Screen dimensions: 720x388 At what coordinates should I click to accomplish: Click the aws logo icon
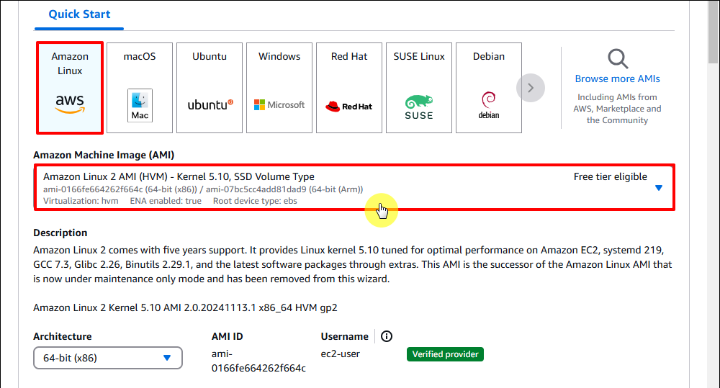(70, 104)
